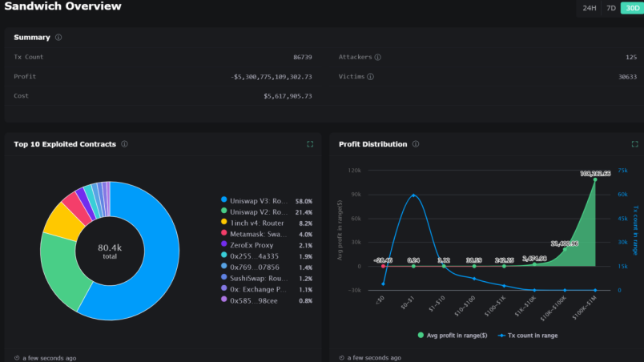This screenshot has height=362, width=644.
Task: Select the 30D time range
Action: click(x=633, y=8)
